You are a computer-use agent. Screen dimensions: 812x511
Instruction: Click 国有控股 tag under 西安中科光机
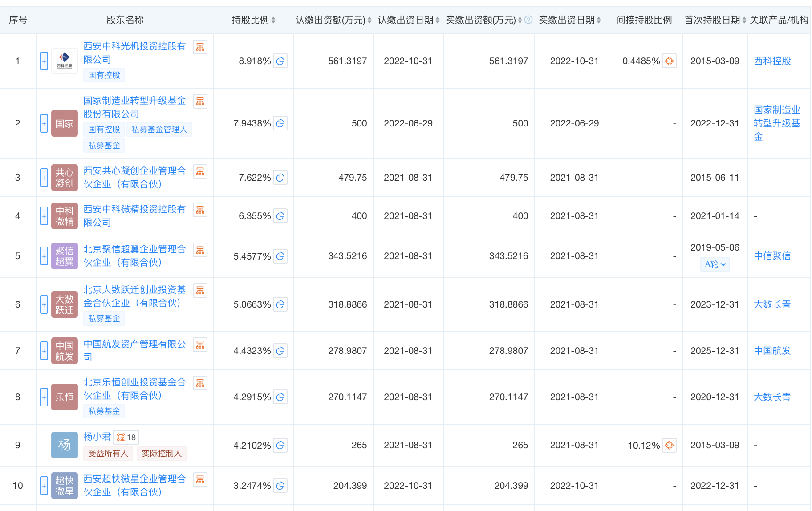tap(104, 75)
